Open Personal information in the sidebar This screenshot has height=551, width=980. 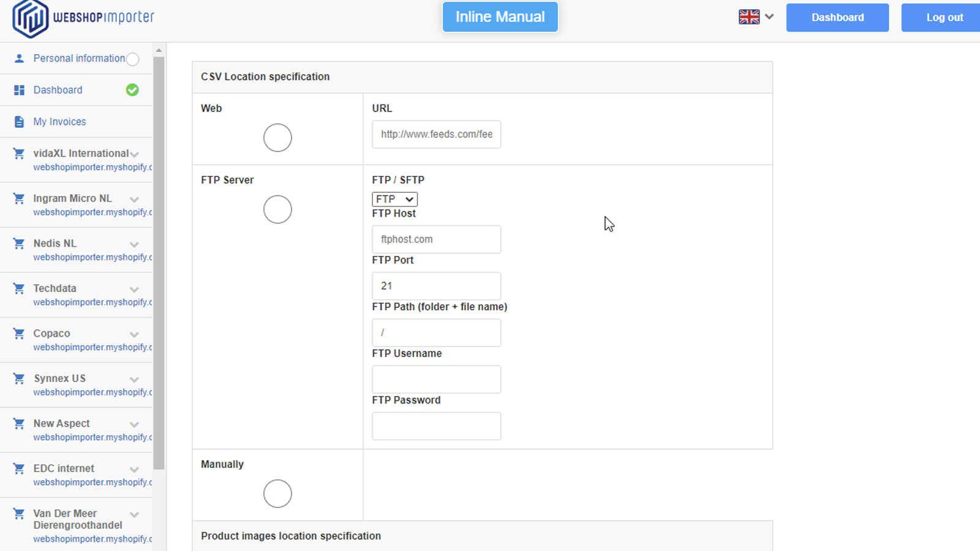pyautogui.click(x=79, y=58)
